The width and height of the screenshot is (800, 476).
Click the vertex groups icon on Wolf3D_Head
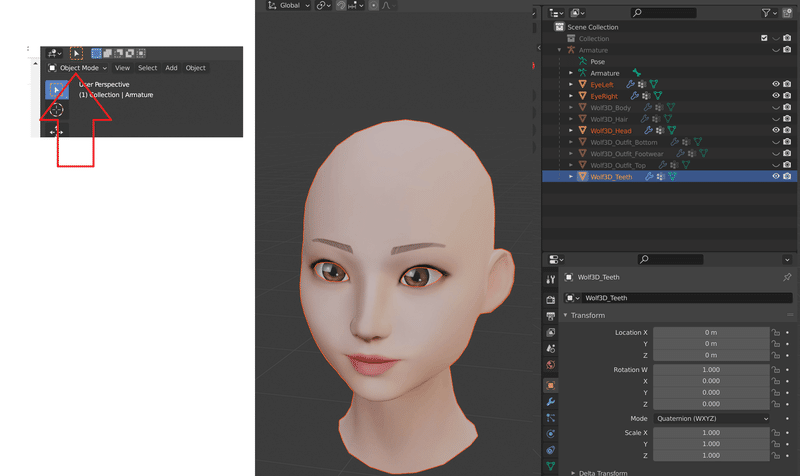[660, 130]
